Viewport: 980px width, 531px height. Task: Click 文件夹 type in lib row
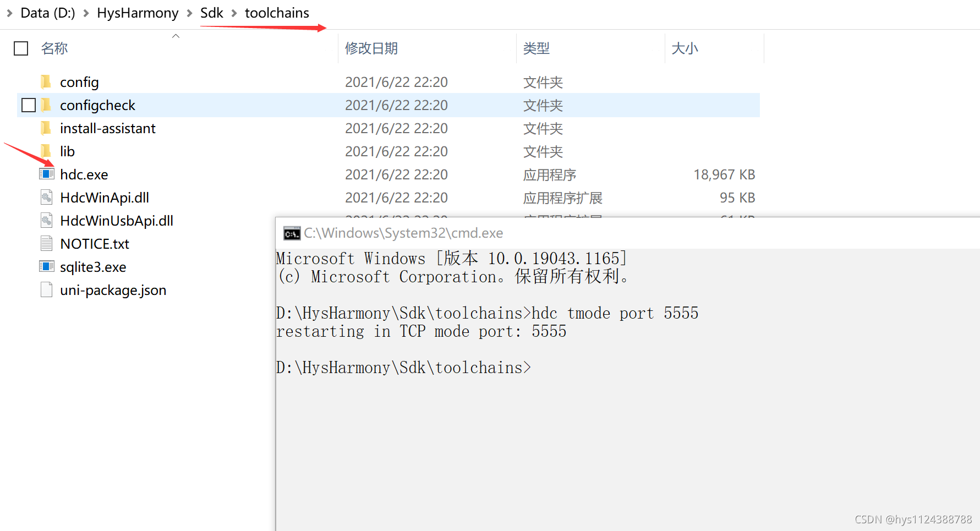543,152
